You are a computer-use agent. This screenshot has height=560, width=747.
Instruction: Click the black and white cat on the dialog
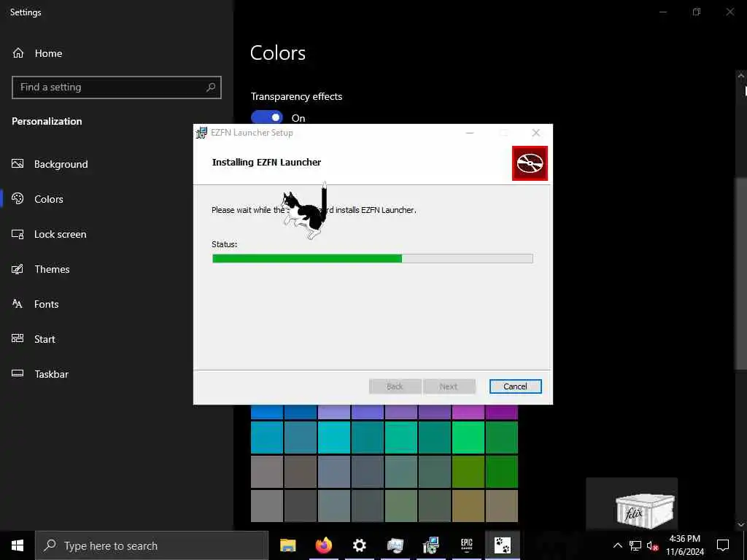[306, 211]
